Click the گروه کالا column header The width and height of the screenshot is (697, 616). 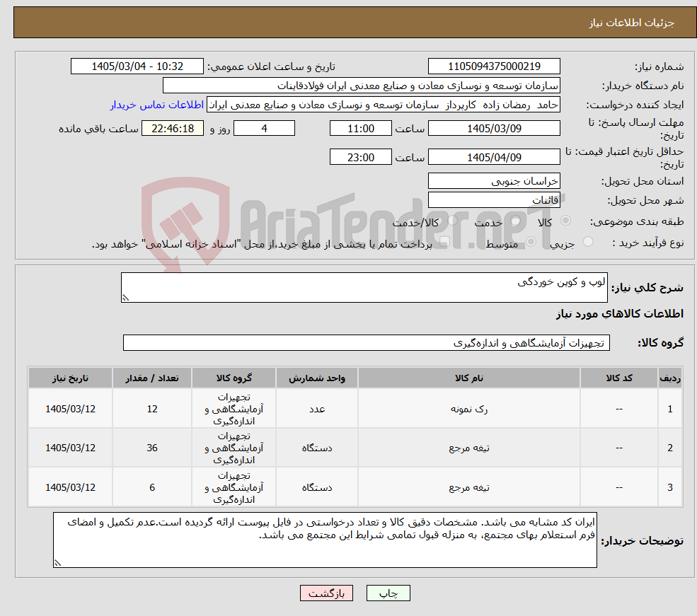[x=234, y=378]
